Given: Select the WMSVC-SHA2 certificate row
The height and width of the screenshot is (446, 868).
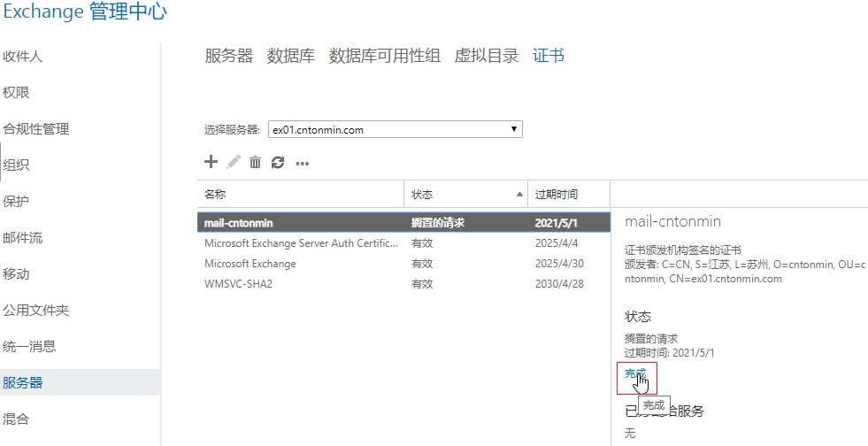Looking at the screenshot, I should [301, 284].
